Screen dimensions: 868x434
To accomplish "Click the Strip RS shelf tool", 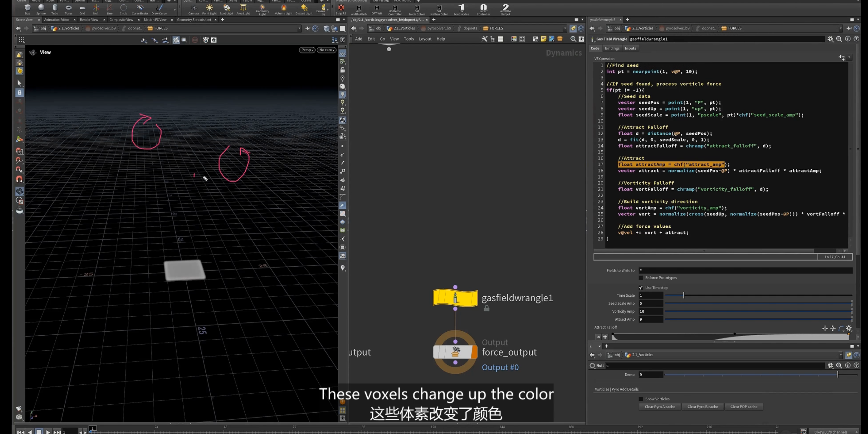I will [x=341, y=9].
